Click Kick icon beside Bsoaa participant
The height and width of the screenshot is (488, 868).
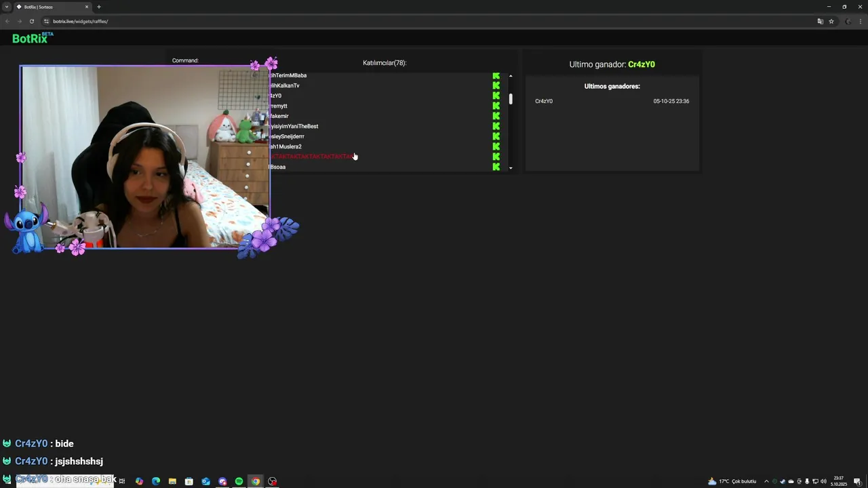[x=496, y=167]
